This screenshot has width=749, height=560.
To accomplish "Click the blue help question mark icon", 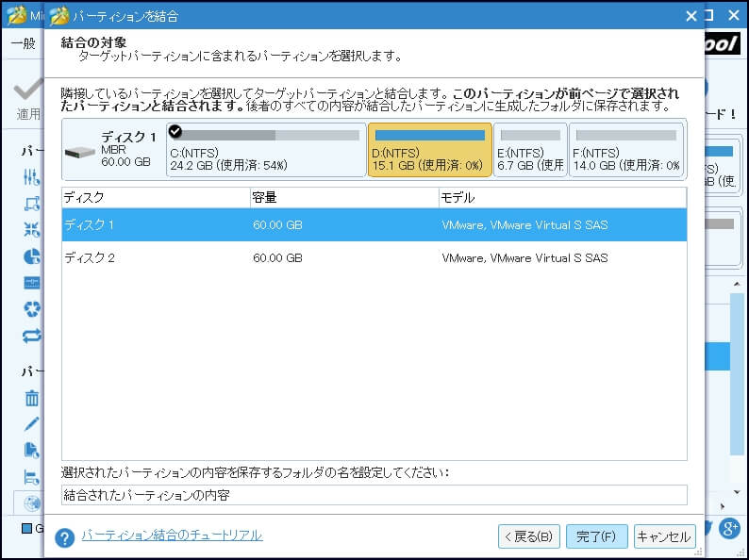I will click(x=64, y=537).
